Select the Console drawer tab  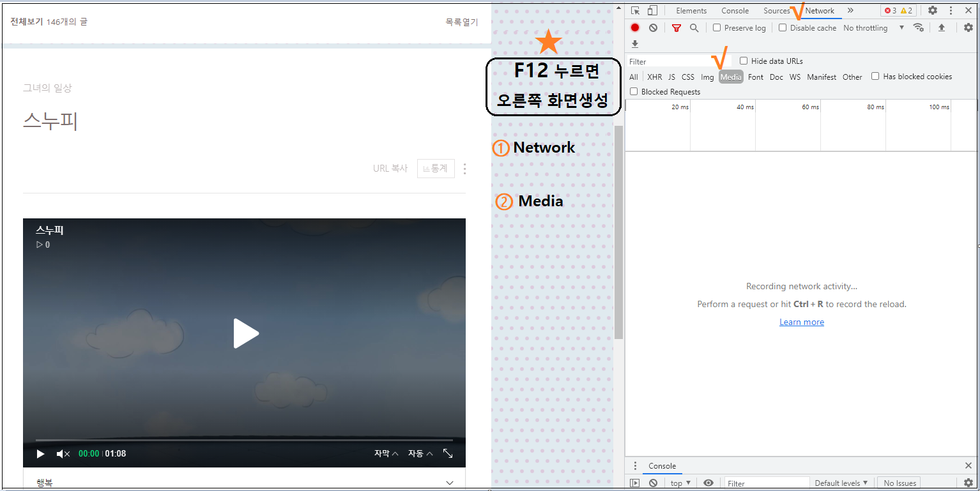pyautogui.click(x=662, y=466)
